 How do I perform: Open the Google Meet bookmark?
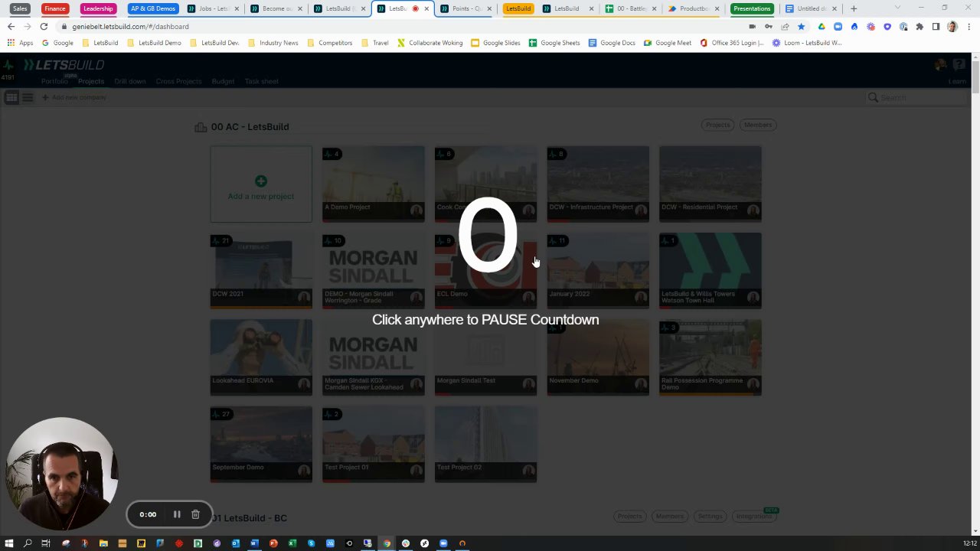[668, 43]
